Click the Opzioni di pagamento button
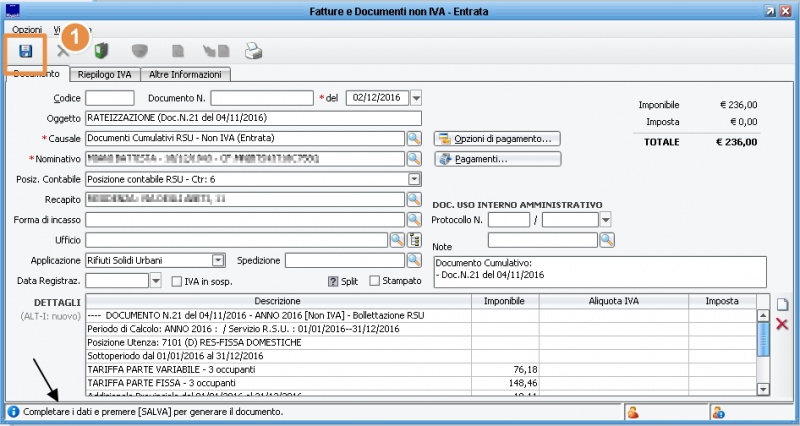The height and width of the screenshot is (426, 800). coord(497,138)
